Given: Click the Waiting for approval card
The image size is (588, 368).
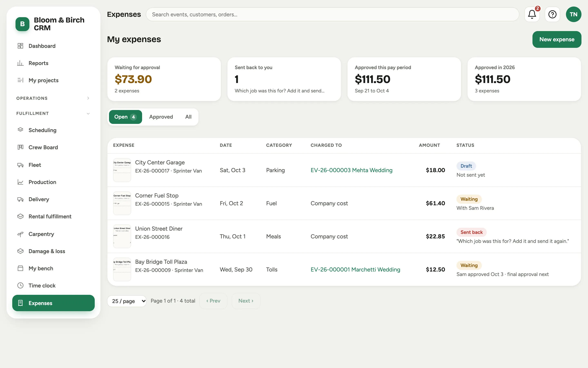Looking at the screenshot, I should tap(164, 79).
